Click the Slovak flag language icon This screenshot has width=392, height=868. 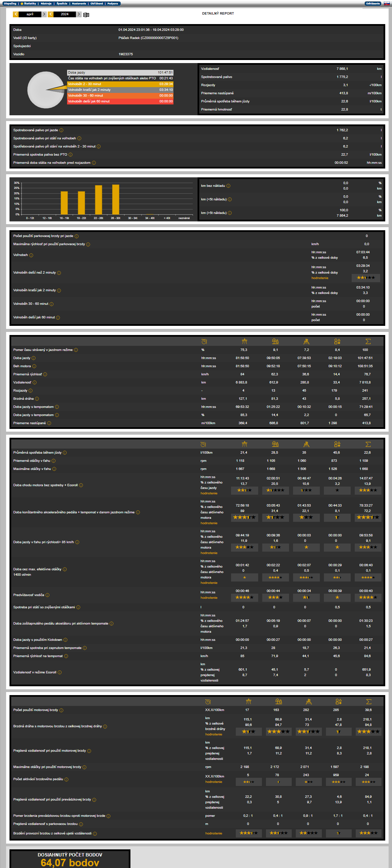387,4
